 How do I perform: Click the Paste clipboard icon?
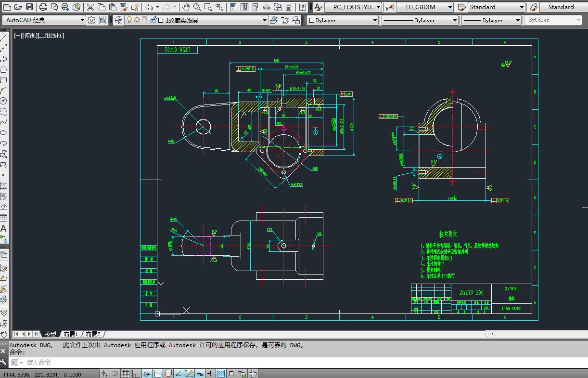tap(112, 7)
